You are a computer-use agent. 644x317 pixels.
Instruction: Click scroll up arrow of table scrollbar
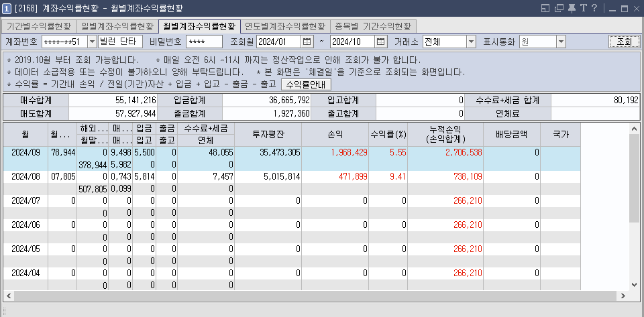pyautogui.click(x=634, y=129)
